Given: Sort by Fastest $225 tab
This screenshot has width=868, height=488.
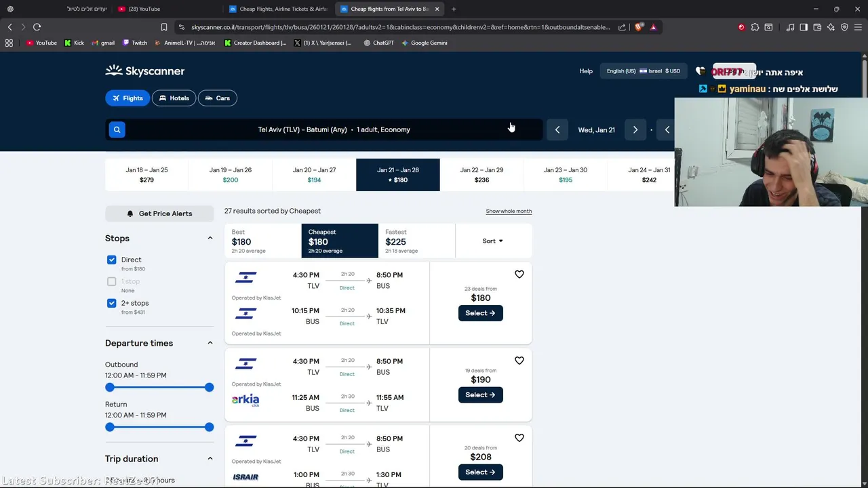Looking at the screenshot, I should coord(416,241).
